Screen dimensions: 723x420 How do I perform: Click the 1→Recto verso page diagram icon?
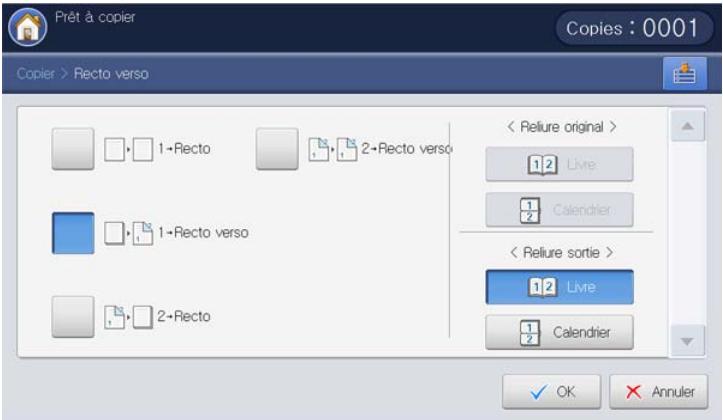[129, 233]
